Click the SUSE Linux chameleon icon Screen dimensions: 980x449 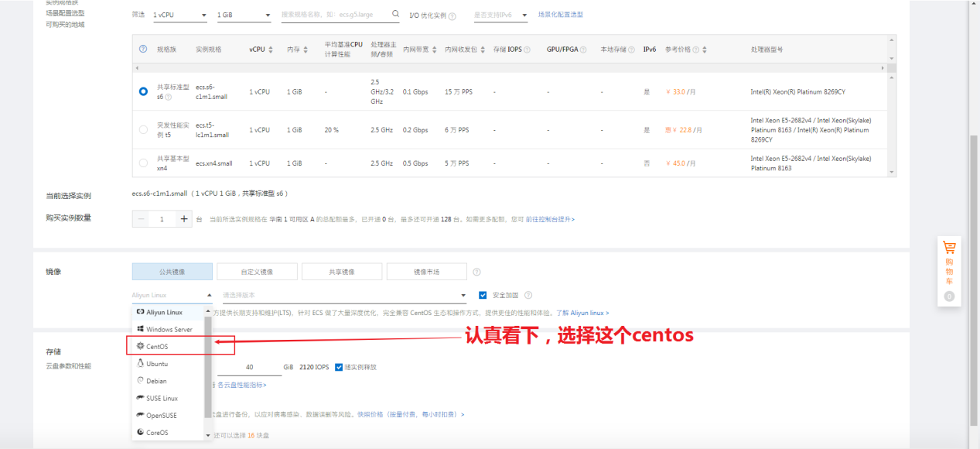[140, 398]
